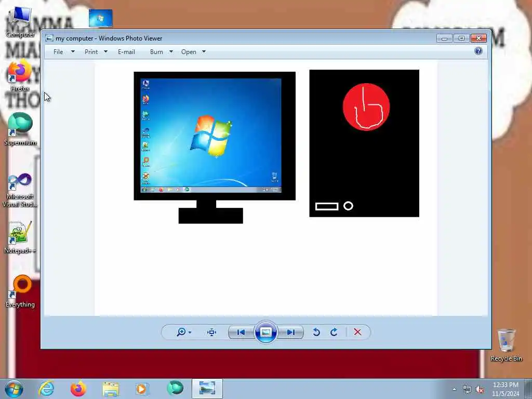Select the Notepad++ desktop shortcut

pos(20,237)
